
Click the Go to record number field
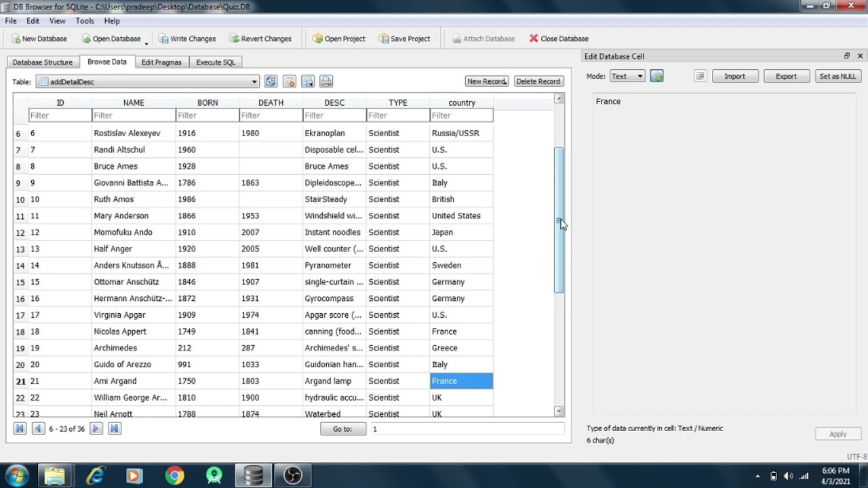click(x=467, y=428)
